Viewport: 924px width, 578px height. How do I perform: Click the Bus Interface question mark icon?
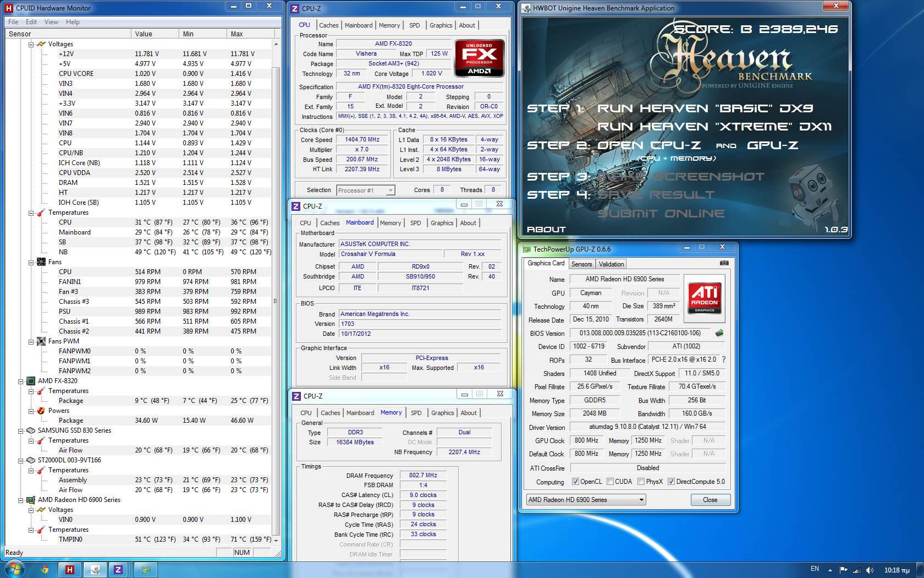(x=724, y=359)
